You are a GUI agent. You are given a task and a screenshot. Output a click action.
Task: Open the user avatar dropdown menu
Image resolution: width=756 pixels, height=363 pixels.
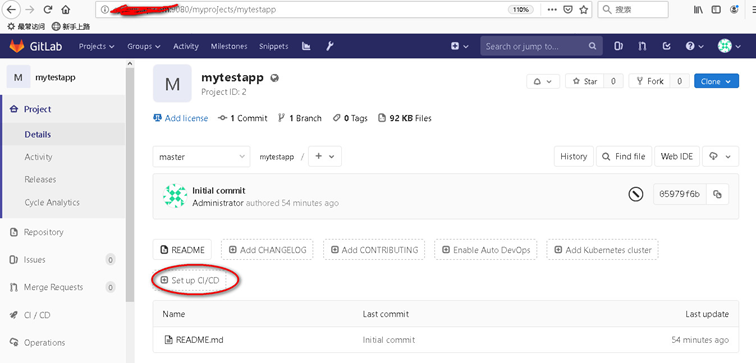729,46
